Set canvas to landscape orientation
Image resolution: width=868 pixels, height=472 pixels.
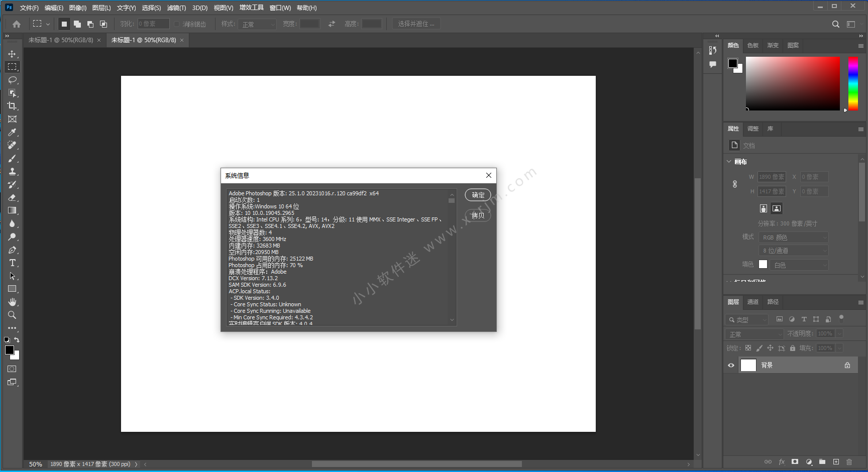(x=777, y=208)
